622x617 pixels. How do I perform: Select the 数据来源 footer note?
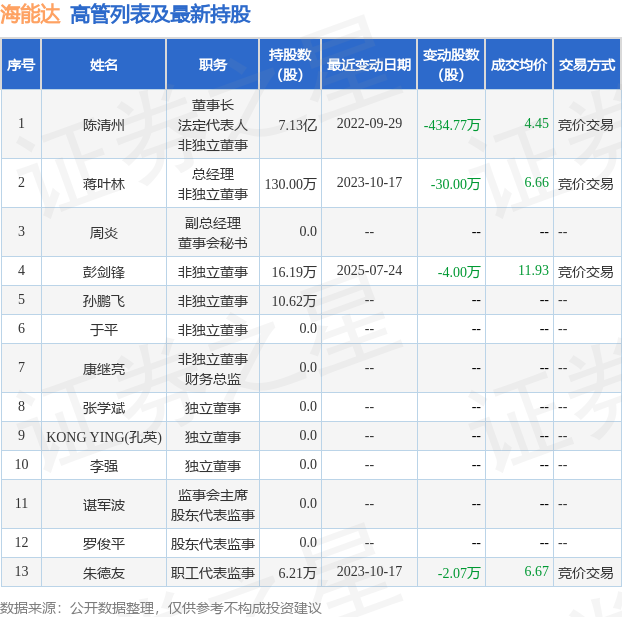(160, 608)
